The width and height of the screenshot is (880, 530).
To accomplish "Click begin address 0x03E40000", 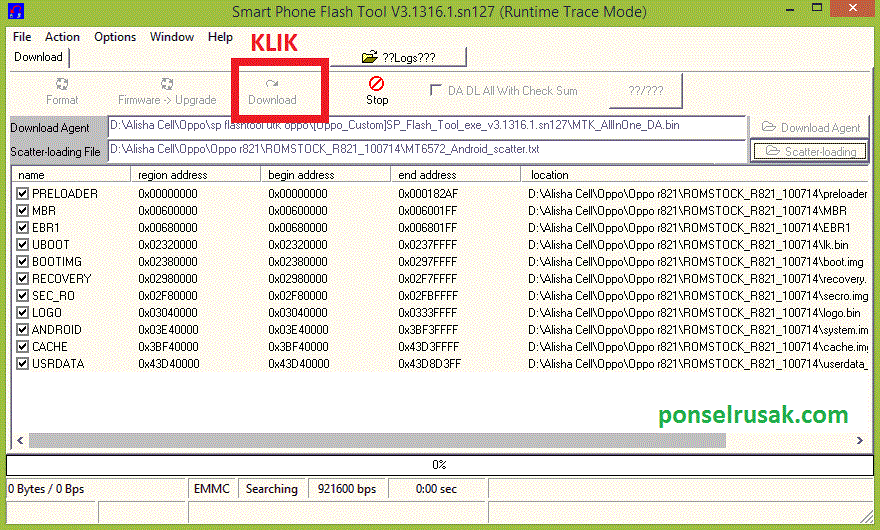I will [x=298, y=330].
